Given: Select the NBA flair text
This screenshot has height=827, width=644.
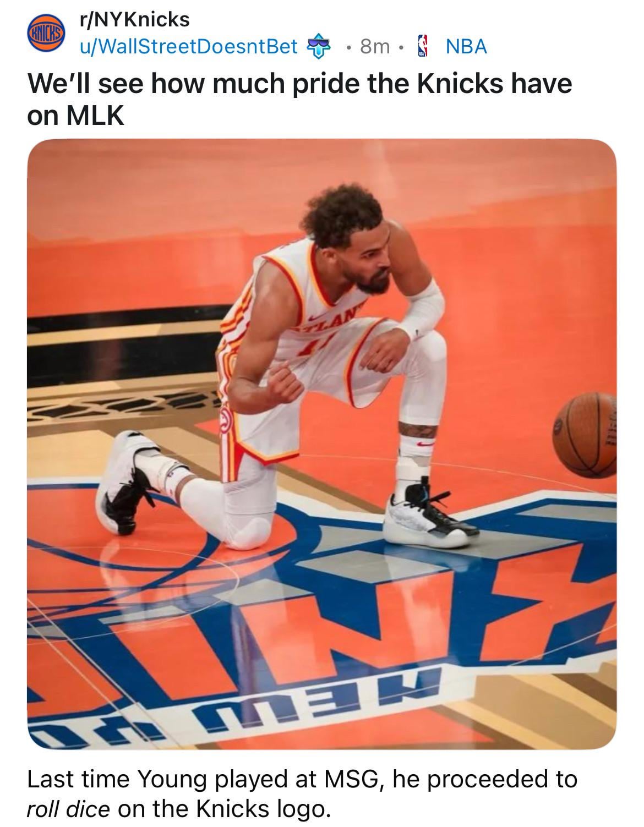Looking at the screenshot, I should pos(466,47).
